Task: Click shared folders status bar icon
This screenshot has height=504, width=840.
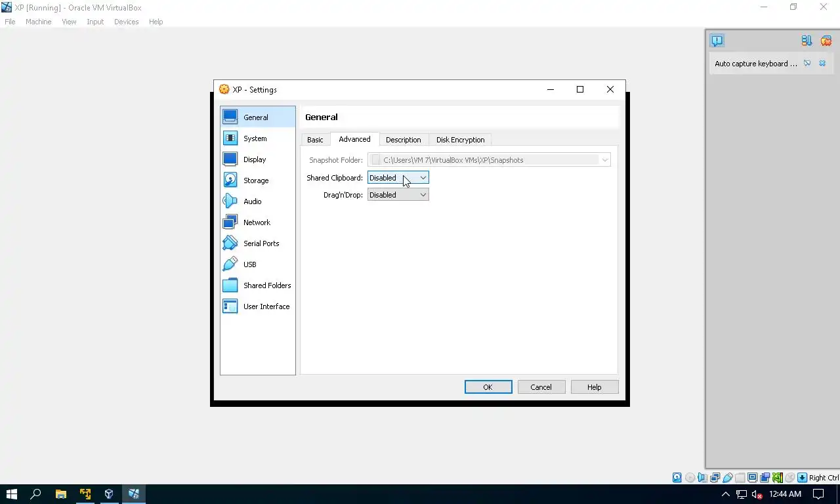Action: pyautogui.click(x=740, y=478)
